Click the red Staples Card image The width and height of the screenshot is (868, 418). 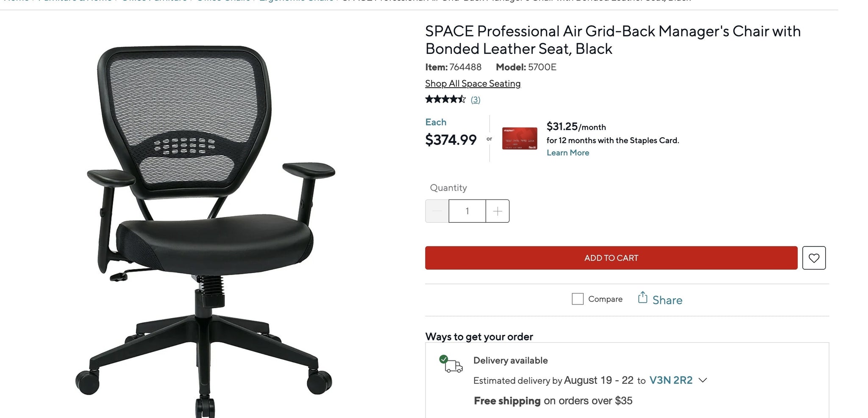click(520, 138)
